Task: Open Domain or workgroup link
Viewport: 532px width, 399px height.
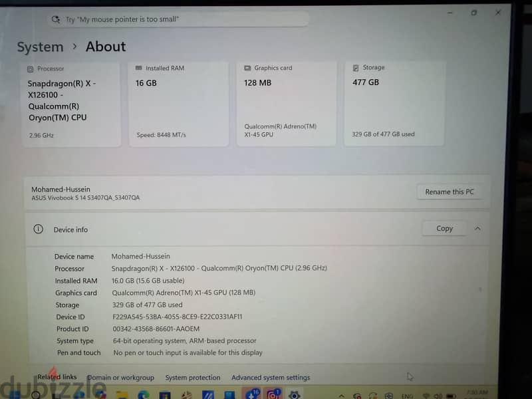Action: click(120, 377)
